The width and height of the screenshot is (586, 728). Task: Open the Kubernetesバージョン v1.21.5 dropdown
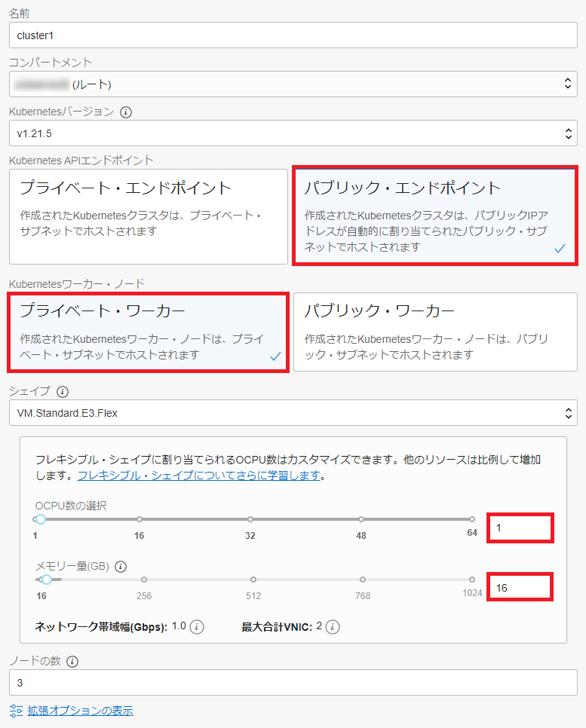coord(293,134)
